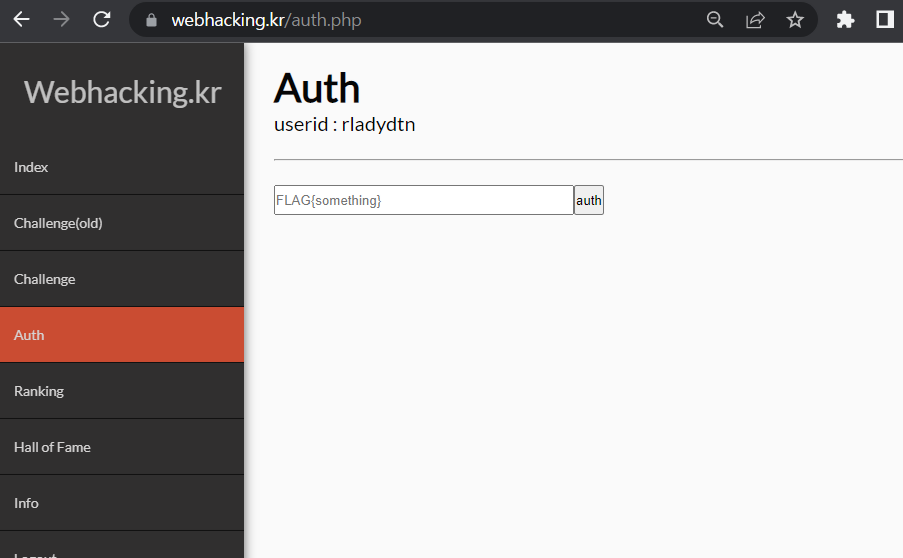Submit the flag with the auth button
Image resolution: width=903 pixels, height=558 pixels.
(x=589, y=200)
